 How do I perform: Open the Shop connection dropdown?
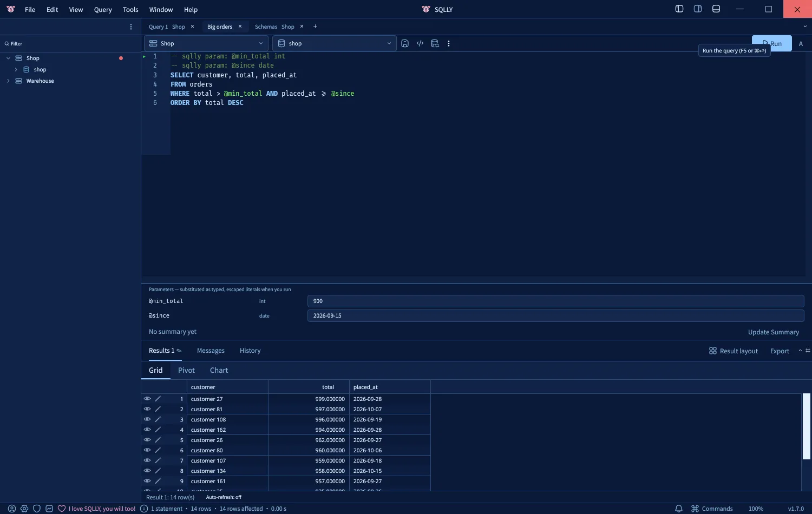tap(206, 43)
